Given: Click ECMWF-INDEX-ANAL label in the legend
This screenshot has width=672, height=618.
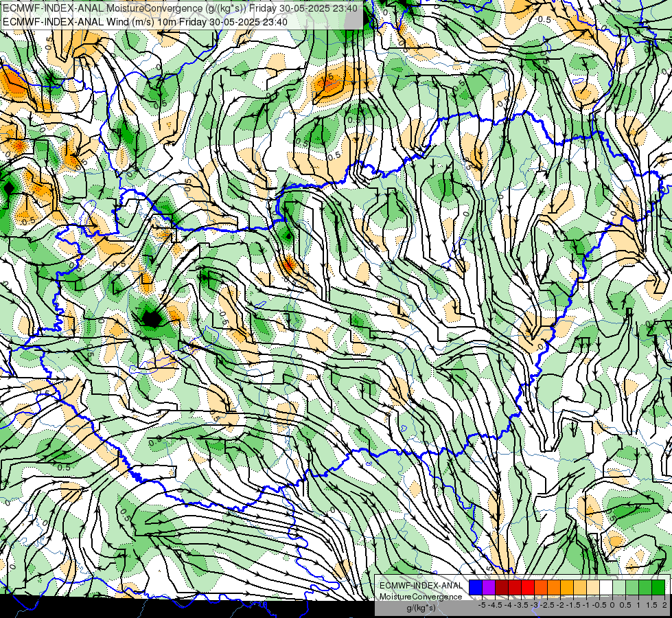Looking at the screenshot, I should pyautogui.click(x=421, y=586).
